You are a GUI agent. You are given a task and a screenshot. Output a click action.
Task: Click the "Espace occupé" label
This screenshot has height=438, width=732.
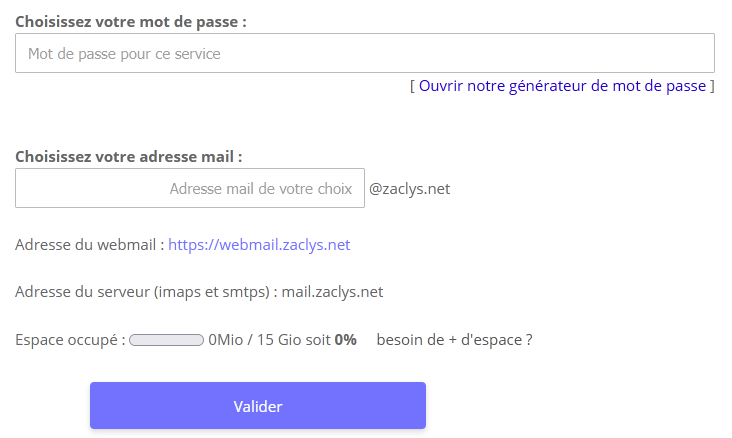pyautogui.click(x=70, y=340)
